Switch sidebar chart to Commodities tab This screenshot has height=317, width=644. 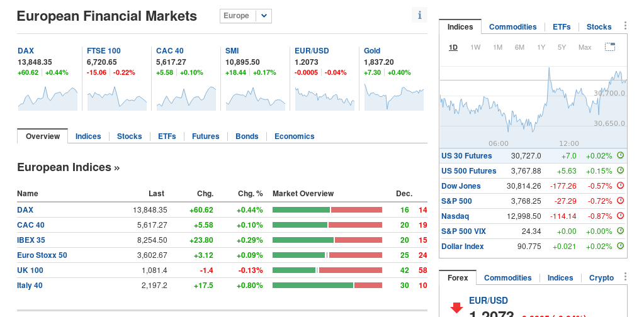512,26
